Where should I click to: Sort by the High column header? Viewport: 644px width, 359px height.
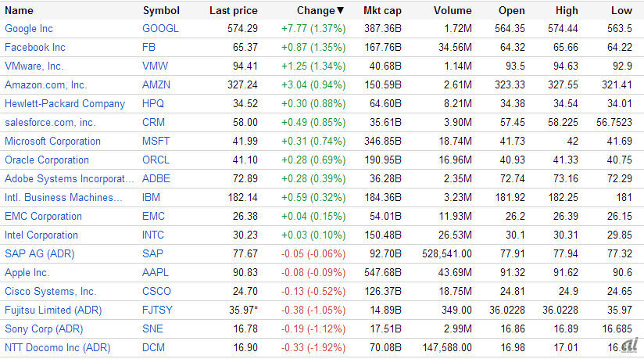(567, 11)
